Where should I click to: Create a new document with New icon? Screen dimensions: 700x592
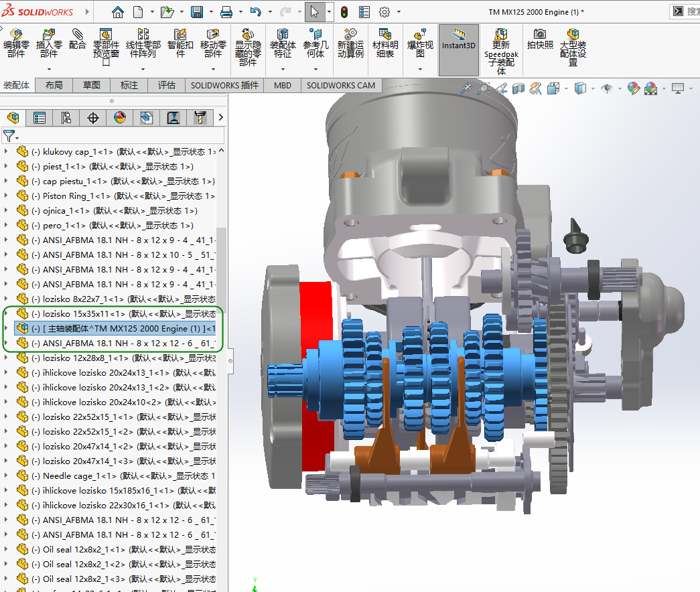point(139,12)
